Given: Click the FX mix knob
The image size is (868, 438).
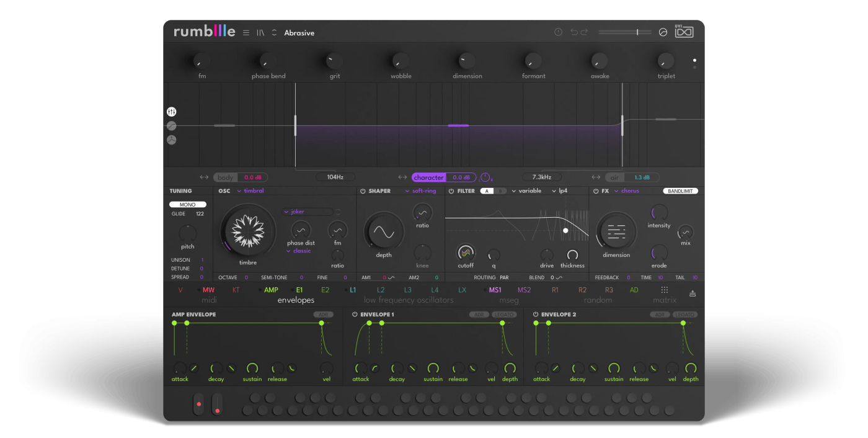Looking at the screenshot, I should 685,233.
